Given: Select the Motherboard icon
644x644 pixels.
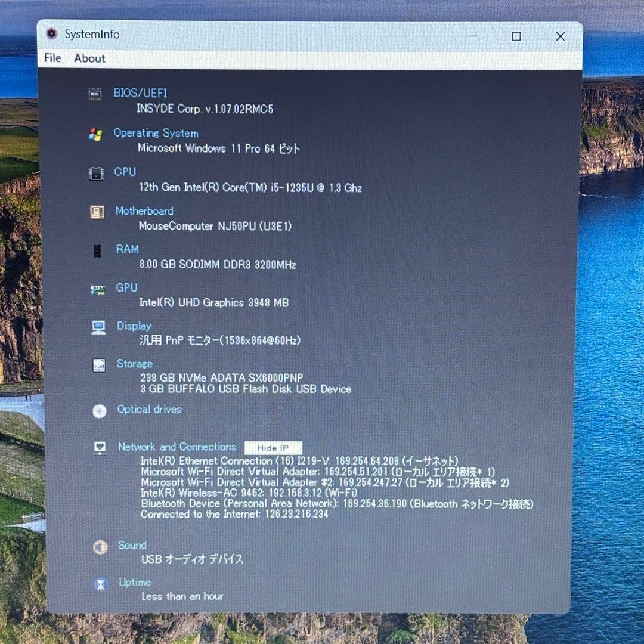Looking at the screenshot, I should [97, 212].
